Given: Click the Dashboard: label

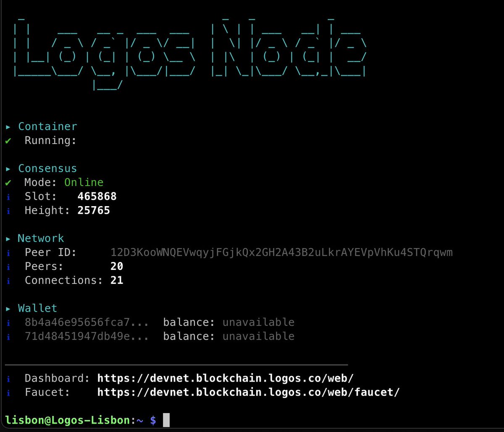Looking at the screenshot, I should pos(58,378).
